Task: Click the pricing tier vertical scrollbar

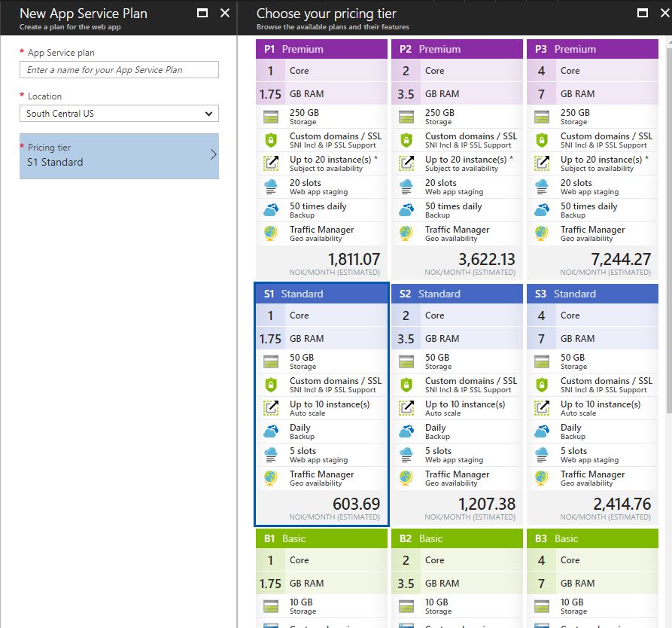Action: pyautogui.click(x=667, y=226)
